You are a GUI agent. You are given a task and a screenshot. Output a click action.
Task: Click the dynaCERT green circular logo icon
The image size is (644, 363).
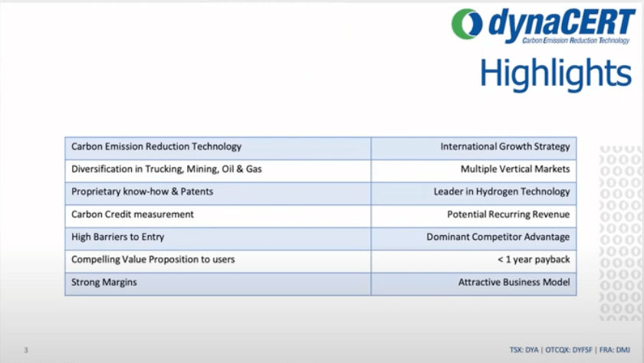[467, 24]
